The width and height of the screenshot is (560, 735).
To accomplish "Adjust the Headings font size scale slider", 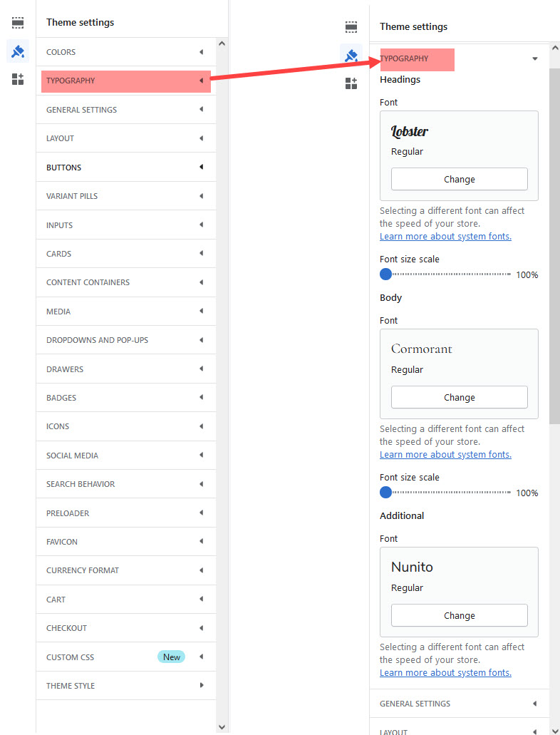I will [x=385, y=274].
